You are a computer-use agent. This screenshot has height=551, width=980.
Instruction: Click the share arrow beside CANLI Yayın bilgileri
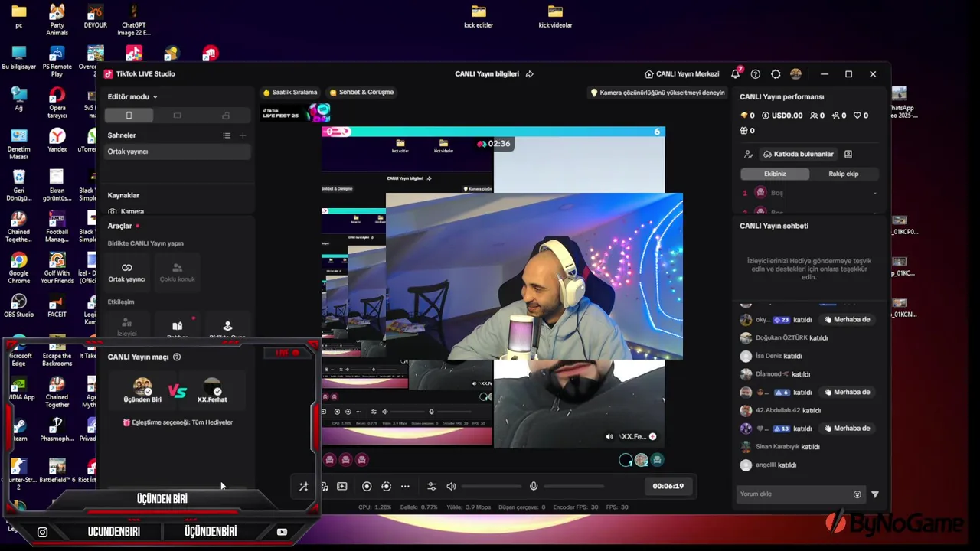tap(529, 74)
